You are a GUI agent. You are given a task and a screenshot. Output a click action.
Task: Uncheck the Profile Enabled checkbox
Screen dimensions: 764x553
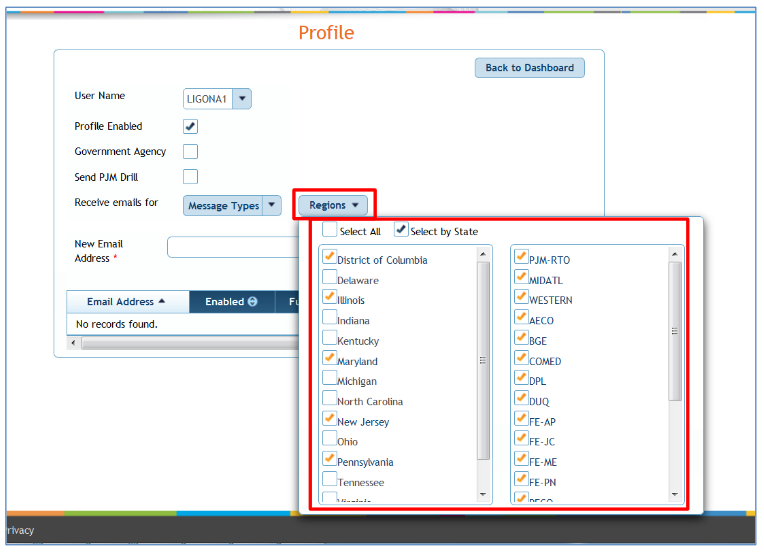click(190, 127)
